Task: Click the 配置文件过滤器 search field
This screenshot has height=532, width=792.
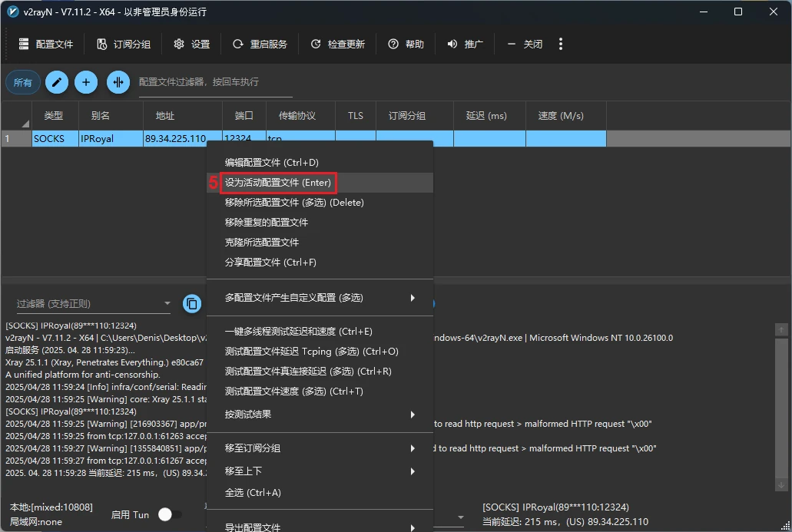Action: click(x=204, y=82)
